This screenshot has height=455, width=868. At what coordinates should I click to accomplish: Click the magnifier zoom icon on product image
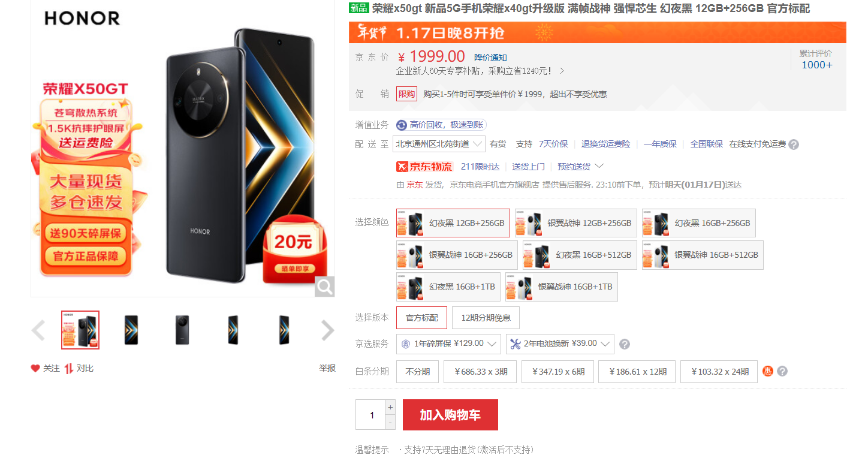point(324,287)
